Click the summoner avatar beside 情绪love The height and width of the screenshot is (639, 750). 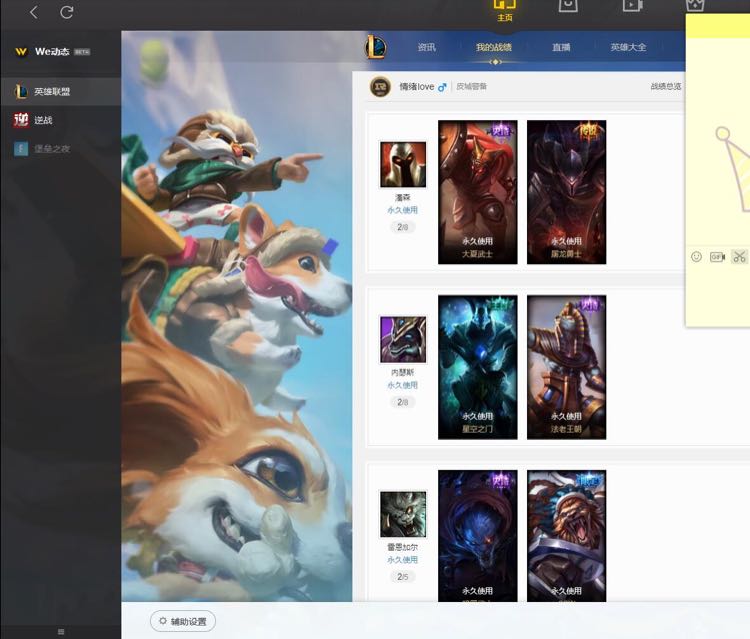(x=380, y=87)
